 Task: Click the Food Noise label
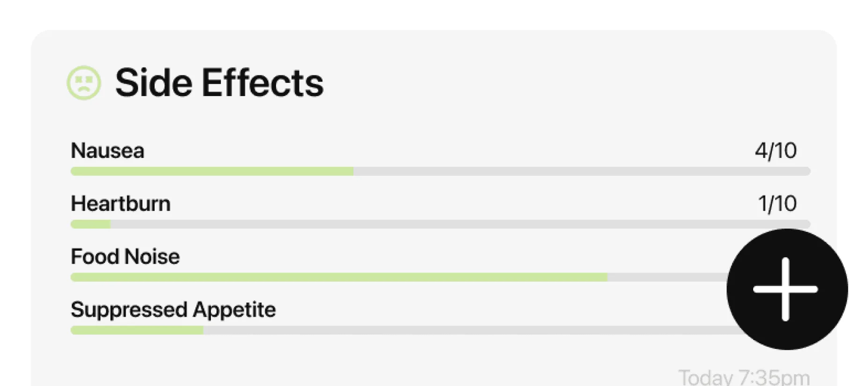pos(125,257)
